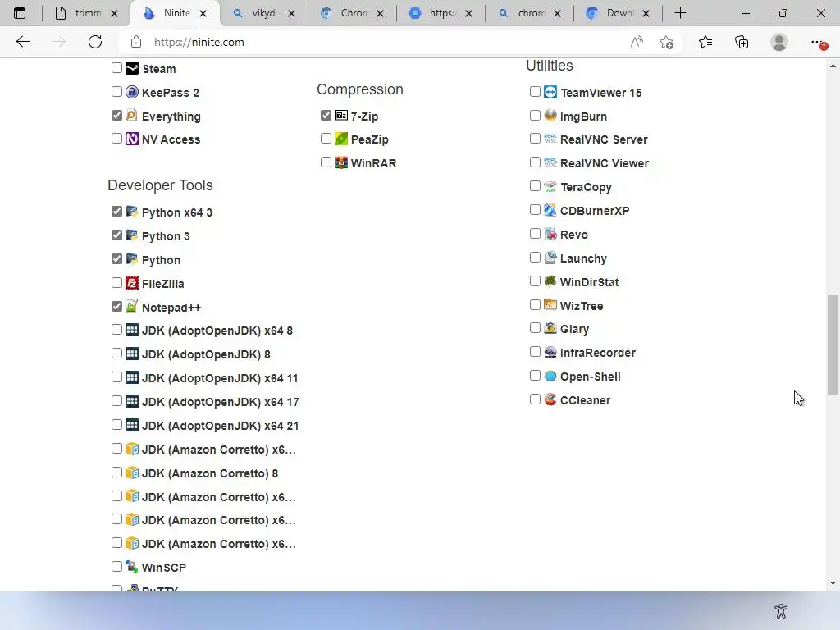Image resolution: width=840 pixels, height=630 pixels.
Task: Check the WinRAR checkbox
Action: pos(326,162)
